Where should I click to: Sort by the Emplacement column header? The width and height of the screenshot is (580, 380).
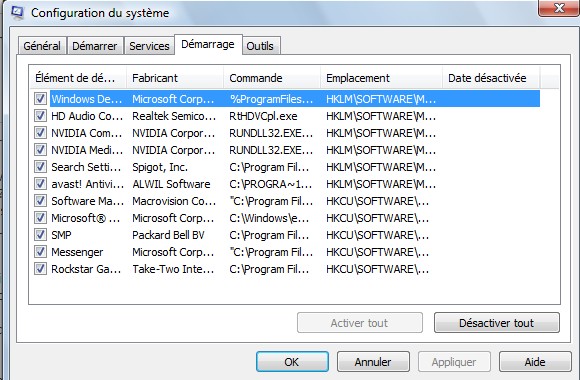[x=381, y=78]
